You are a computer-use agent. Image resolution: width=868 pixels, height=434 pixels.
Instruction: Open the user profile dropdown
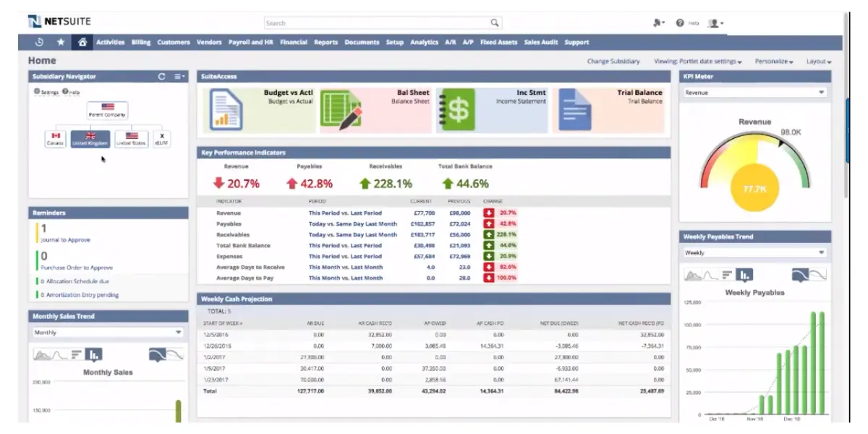715,23
